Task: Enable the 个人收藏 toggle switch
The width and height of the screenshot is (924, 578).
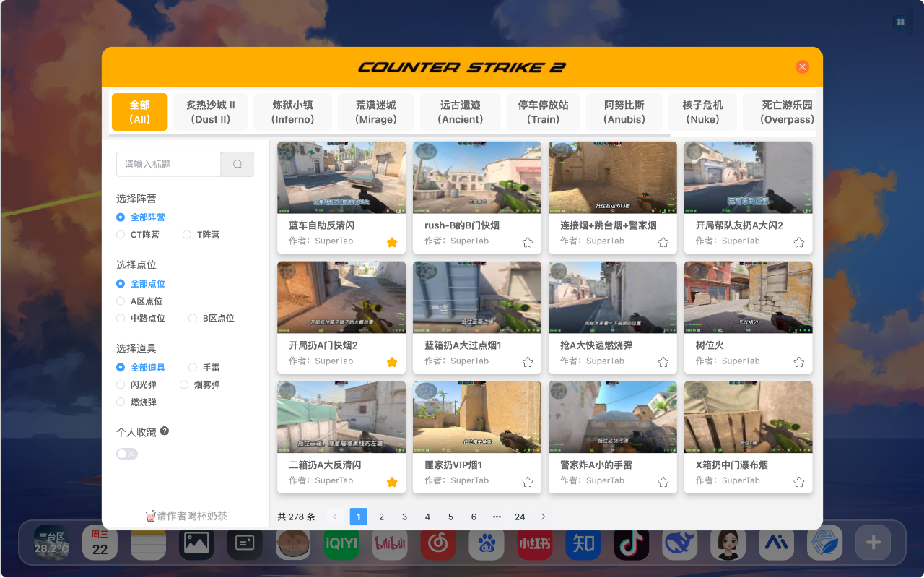Action: click(127, 454)
